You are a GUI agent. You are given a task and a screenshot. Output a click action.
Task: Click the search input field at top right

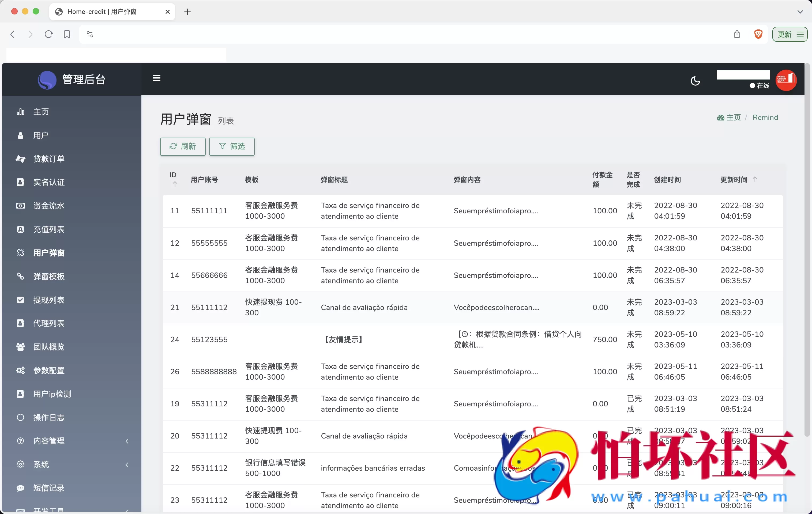click(x=743, y=75)
